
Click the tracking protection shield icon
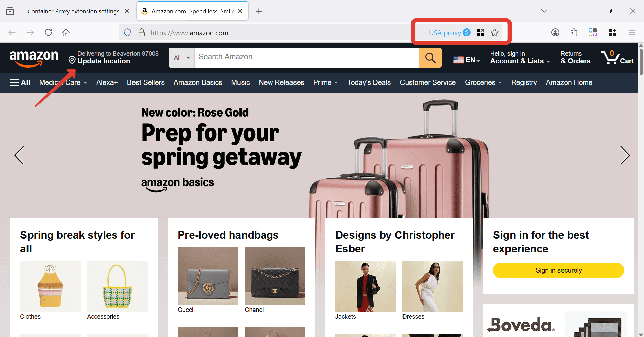tap(127, 33)
